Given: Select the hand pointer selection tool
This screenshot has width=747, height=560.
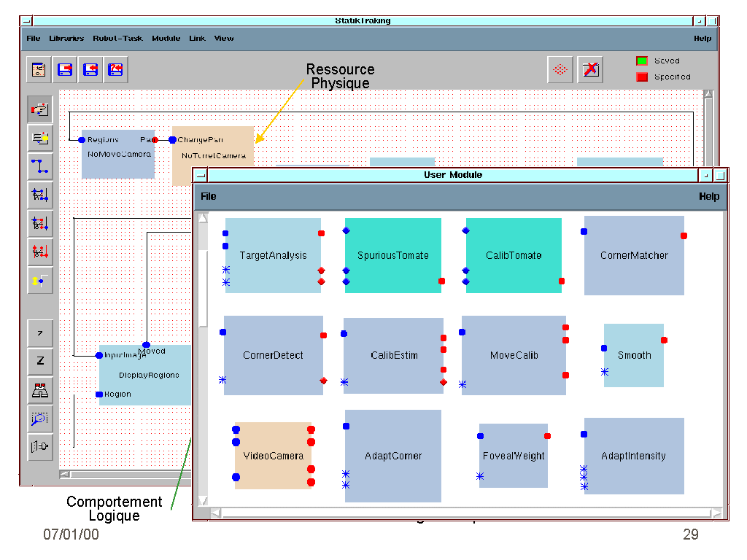Looking at the screenshot, I should click(40, 109).
